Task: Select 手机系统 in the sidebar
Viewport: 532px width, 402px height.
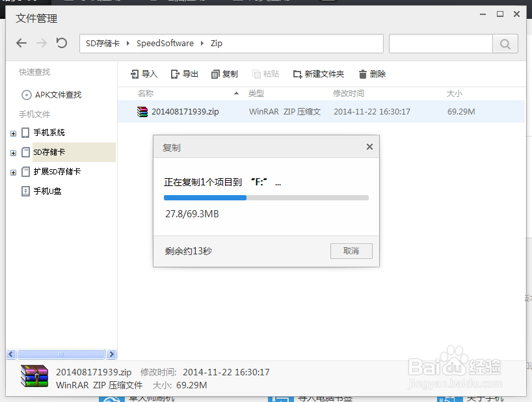Action: tap(49, 132)
